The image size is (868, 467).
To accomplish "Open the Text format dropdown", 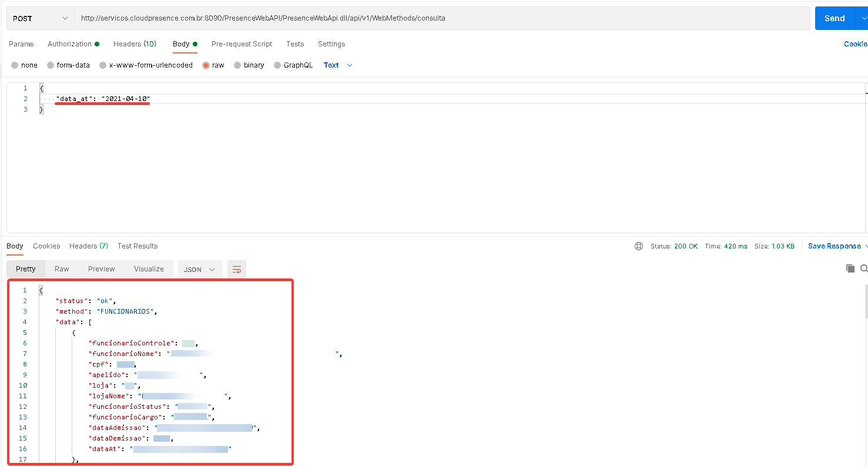I will tap(338, 65).
